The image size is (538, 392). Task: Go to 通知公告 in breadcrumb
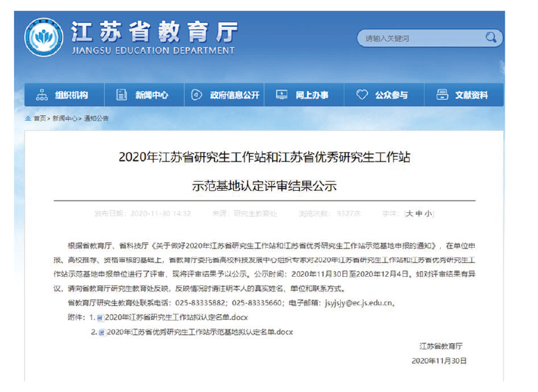click(96, 119)
